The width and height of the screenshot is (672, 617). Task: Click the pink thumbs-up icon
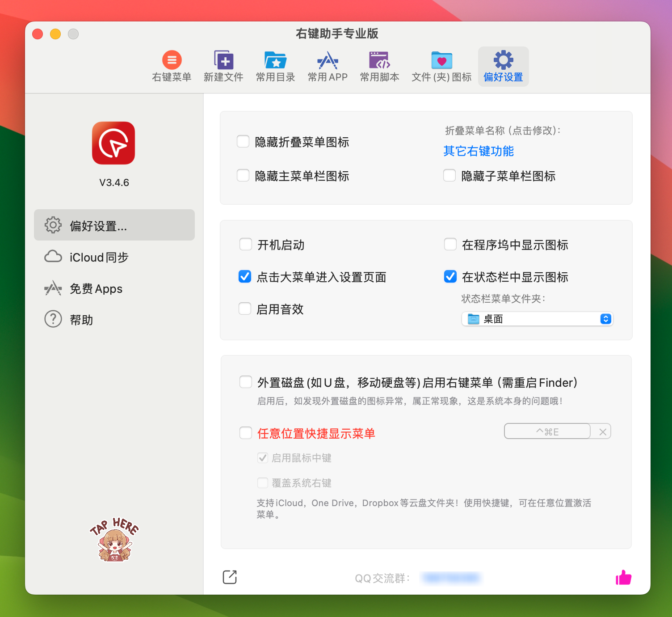point(623,577)
